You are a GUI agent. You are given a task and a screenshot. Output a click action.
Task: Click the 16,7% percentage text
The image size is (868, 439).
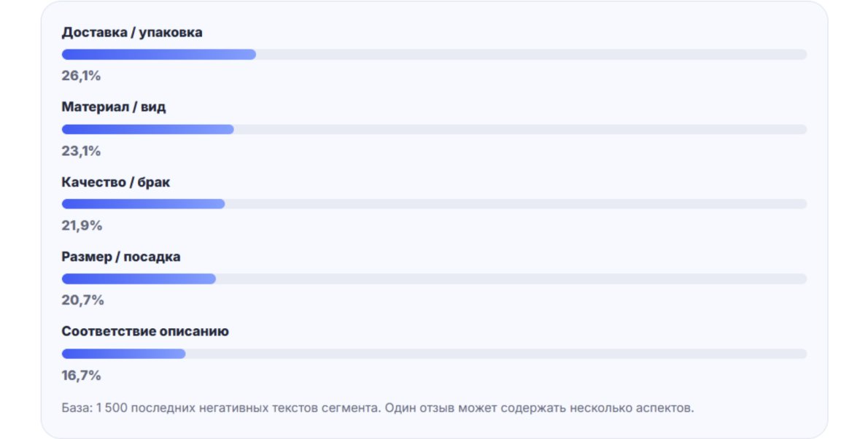click(x=81, y=375)
